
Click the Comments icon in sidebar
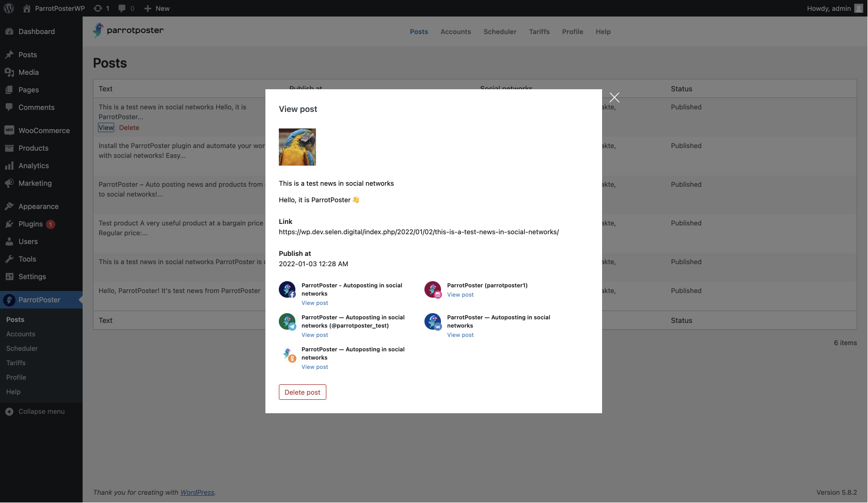9,107
